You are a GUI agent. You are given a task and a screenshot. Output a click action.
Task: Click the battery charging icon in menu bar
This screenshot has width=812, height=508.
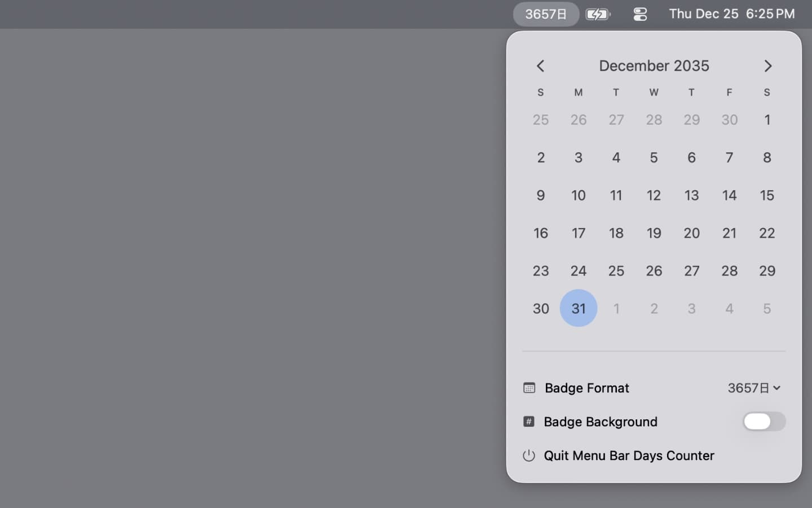coord(598,14)
